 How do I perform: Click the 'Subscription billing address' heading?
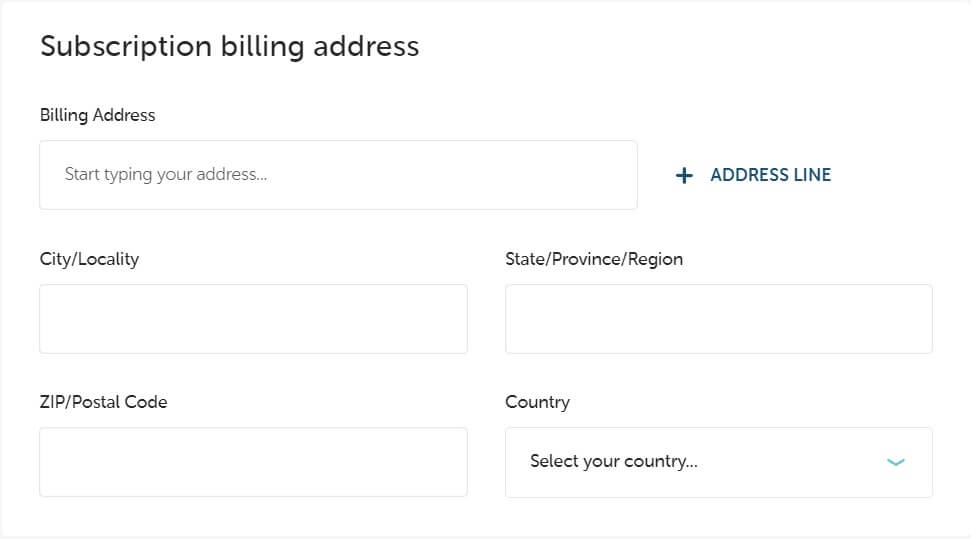(229, 46)
